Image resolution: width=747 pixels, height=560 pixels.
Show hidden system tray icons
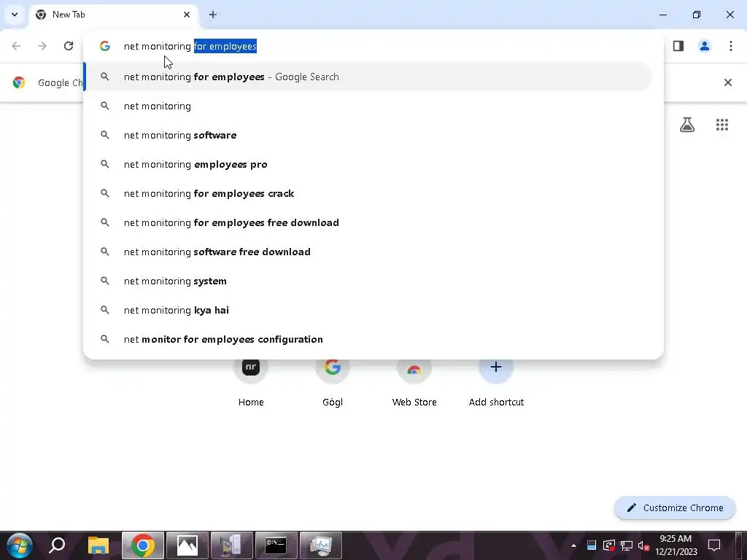coord(573,545)
